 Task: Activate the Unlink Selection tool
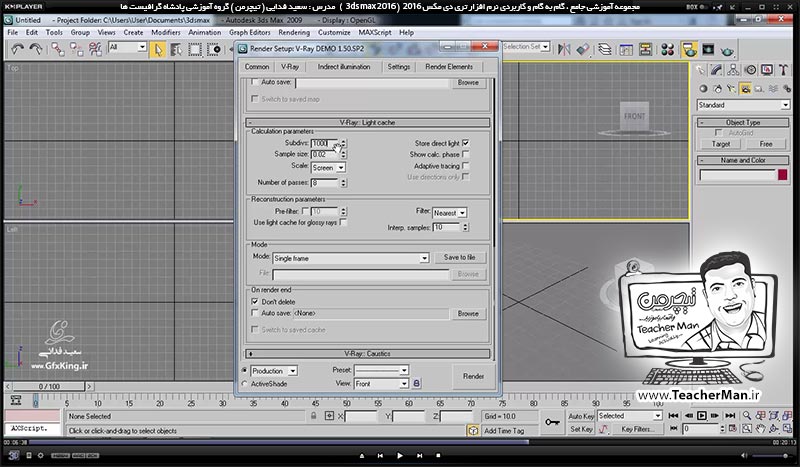tap(77, 49)
